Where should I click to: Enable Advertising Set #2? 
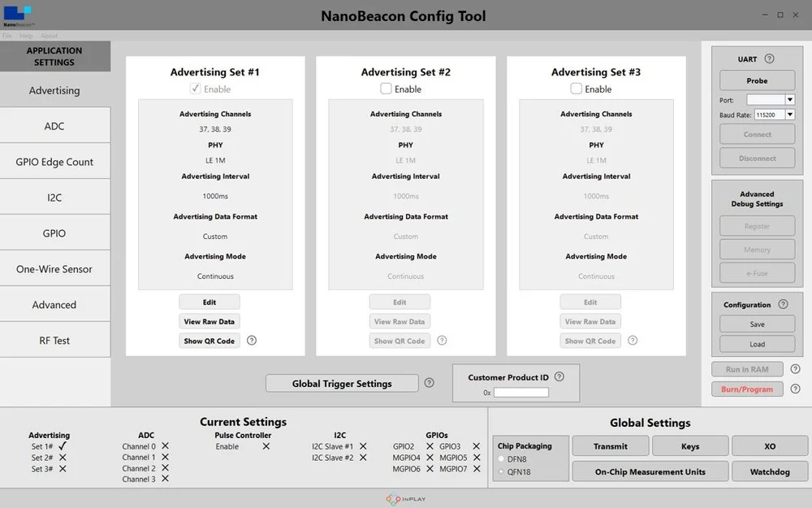point(385,89)
